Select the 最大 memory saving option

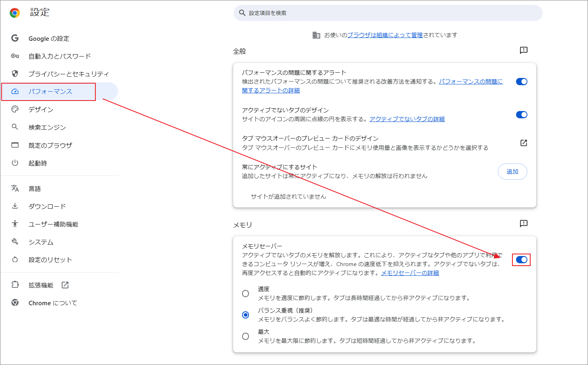coord(245,336)
